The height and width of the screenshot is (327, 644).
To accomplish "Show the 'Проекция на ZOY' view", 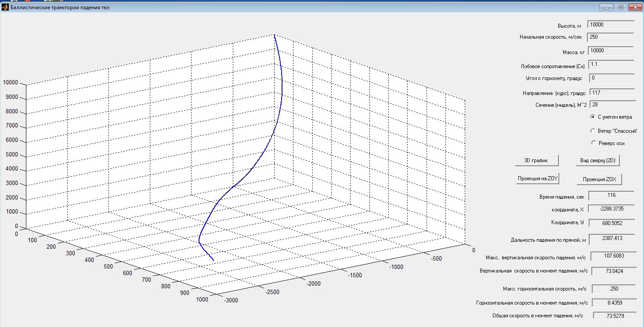I will pos(537,178).
